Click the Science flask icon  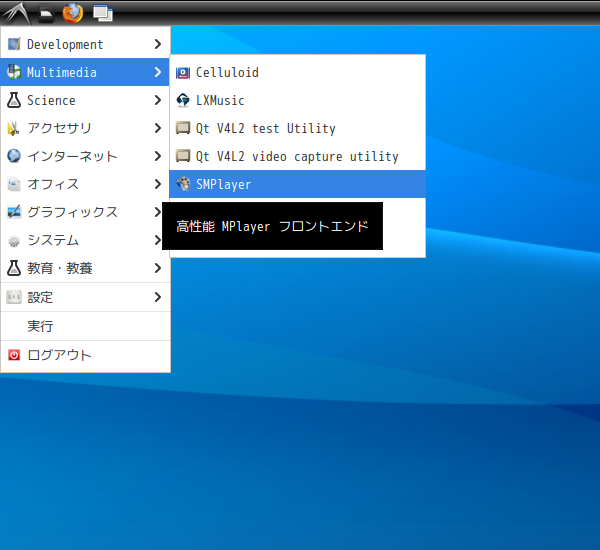pyautogui.click(x=14, y=100)
